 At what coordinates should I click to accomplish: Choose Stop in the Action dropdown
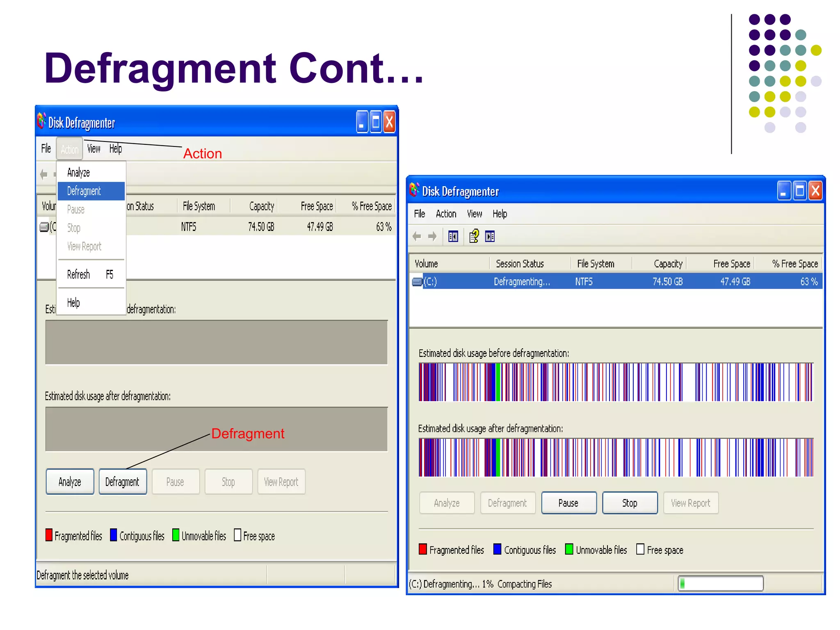pos(91,228)
